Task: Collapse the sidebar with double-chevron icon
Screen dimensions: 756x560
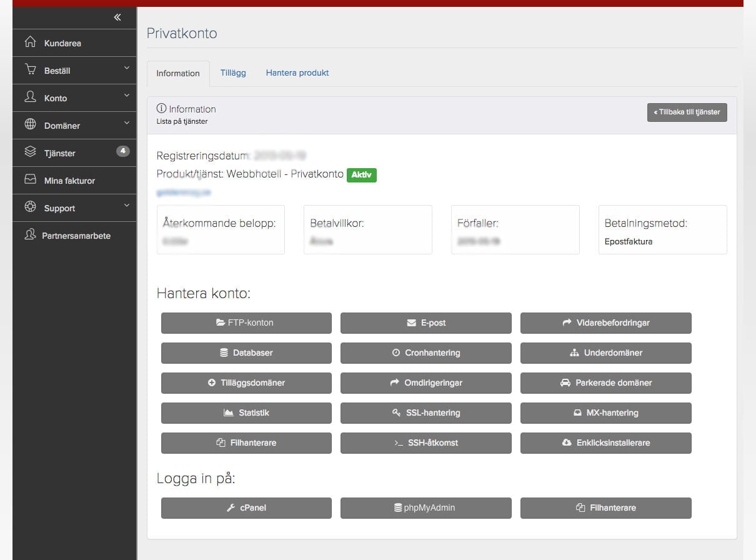Action: (x=117, y=17)
